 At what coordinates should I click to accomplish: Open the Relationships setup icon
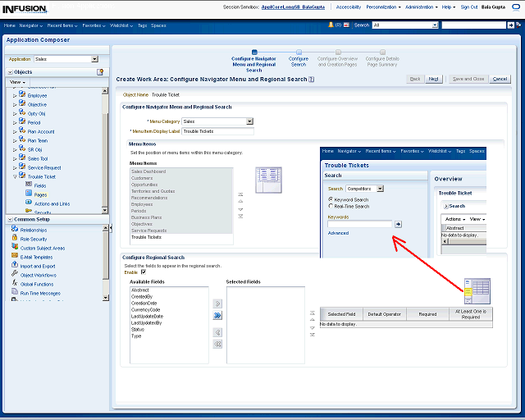(15, 230)
